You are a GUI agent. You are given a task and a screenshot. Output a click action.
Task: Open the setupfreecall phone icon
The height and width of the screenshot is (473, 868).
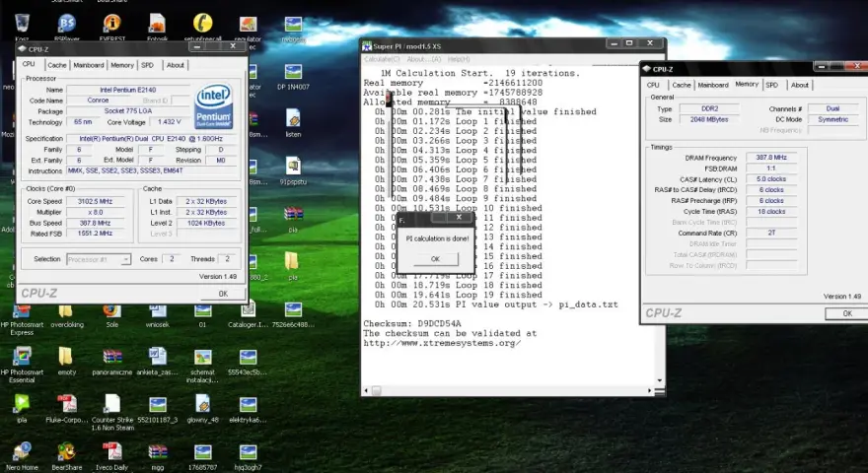[202, 26]
